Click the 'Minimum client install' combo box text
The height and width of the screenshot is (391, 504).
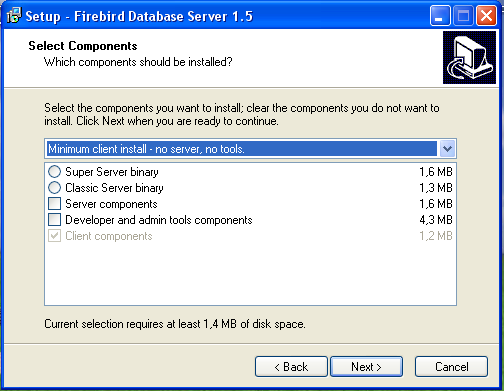point(146,149)
